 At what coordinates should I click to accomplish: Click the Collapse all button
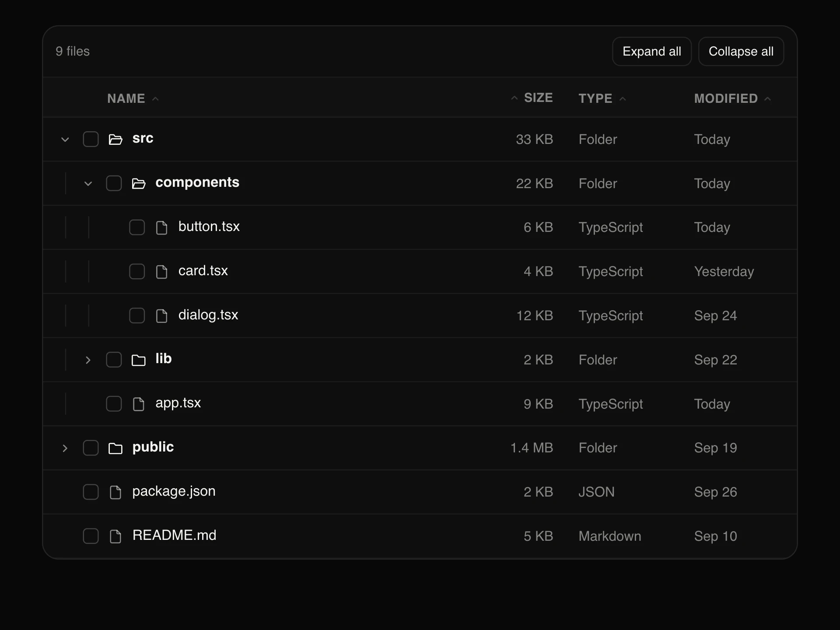click(x=741, y=52)
